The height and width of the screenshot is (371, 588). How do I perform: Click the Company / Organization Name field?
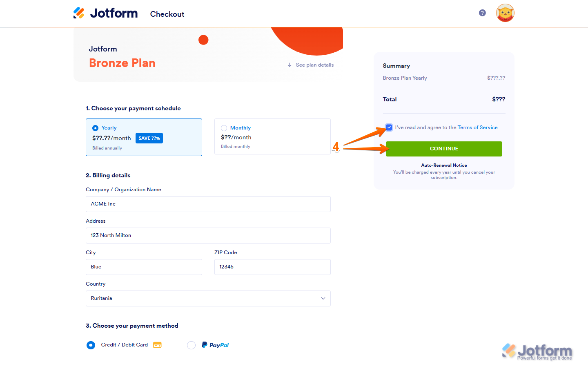208,204
